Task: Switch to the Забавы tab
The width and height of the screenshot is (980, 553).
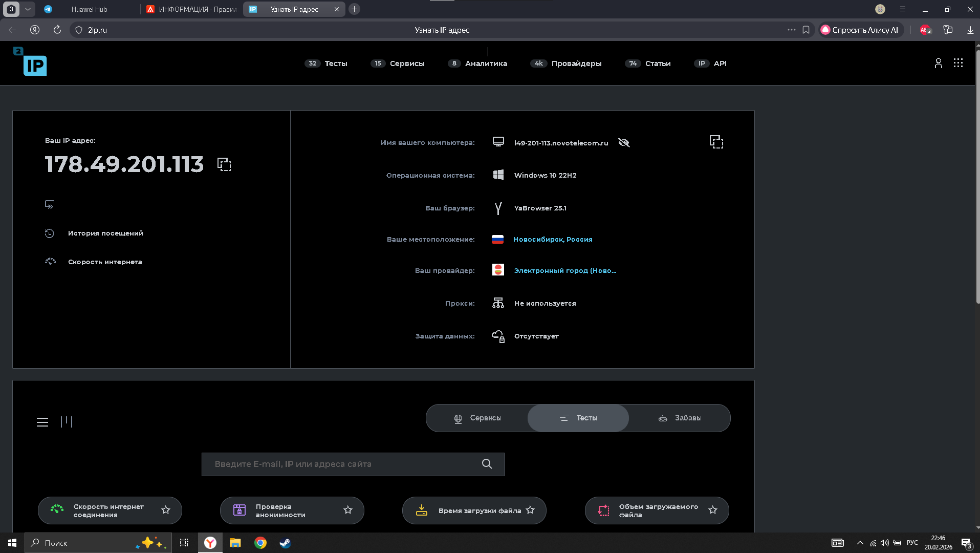Action: [680, 418]
